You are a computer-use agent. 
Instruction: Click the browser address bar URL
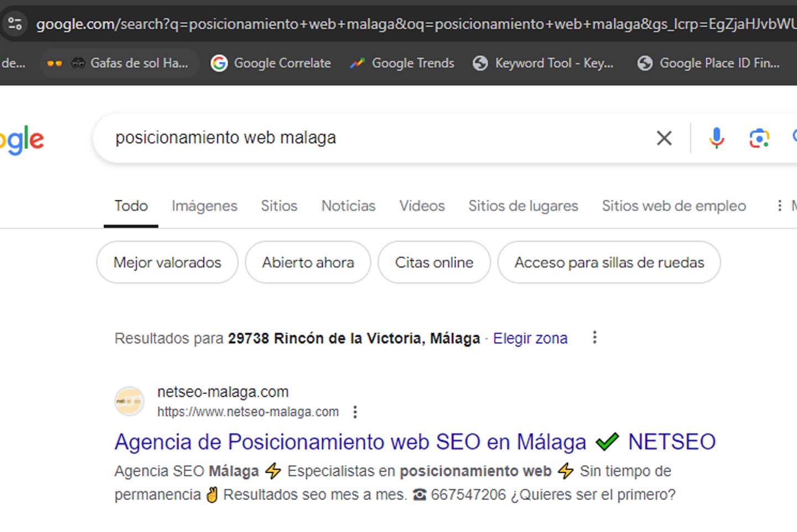415,24
